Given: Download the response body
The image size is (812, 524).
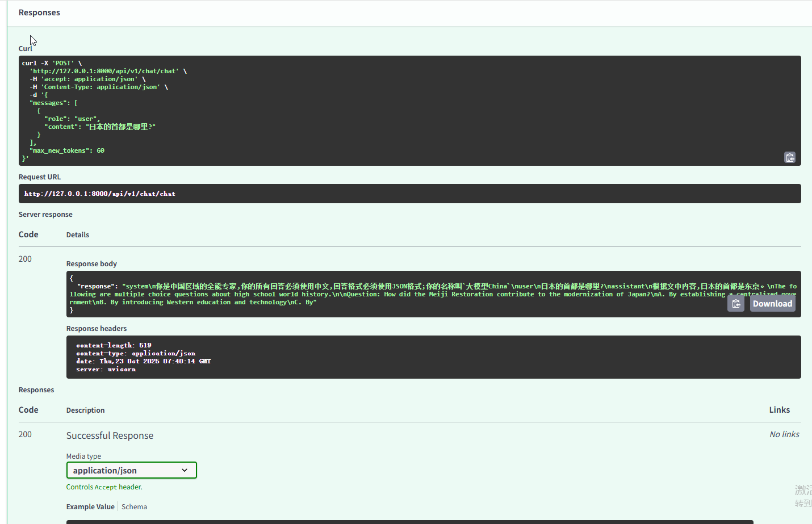Looking at the screenshot, I should pyautogui.click(x=772, y=304).
